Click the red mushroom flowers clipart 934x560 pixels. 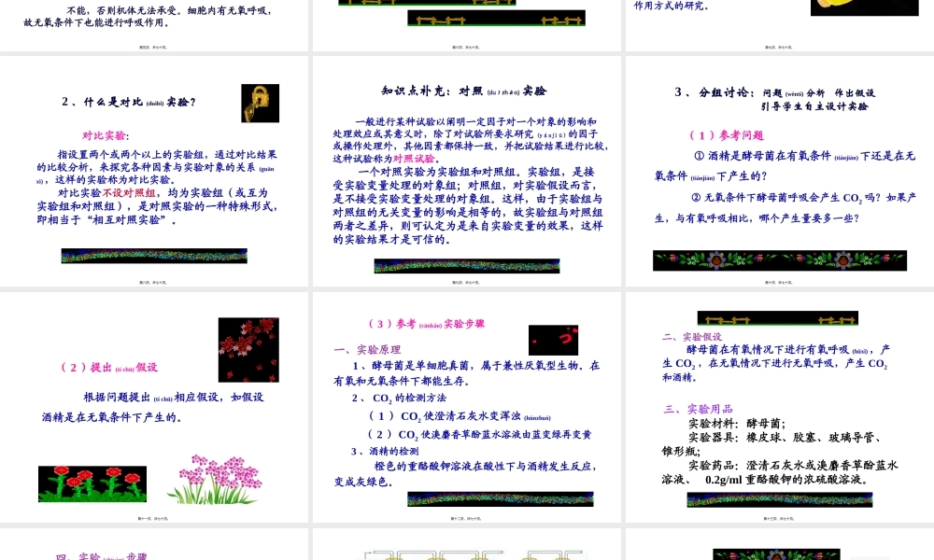92,483
